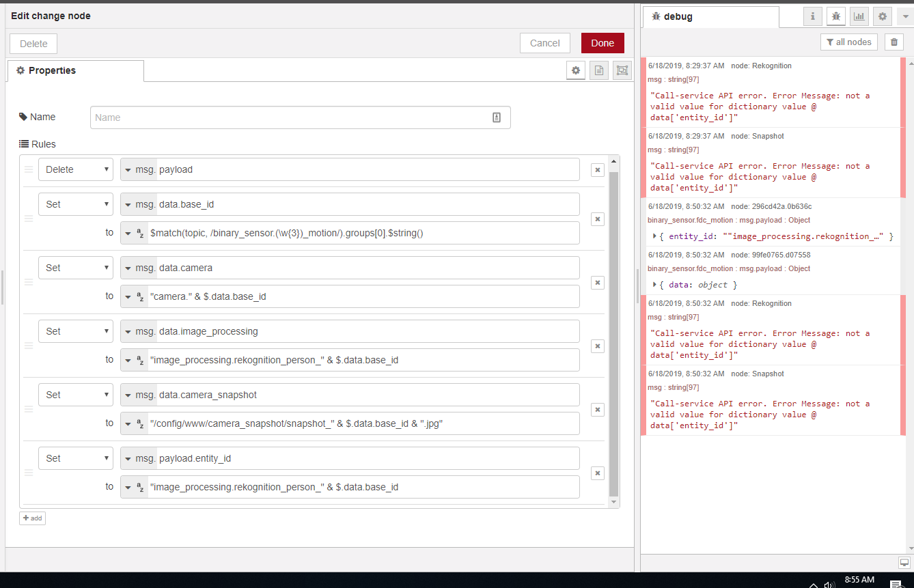Click the 8:55 AM taskbar clock

[x=859, y=580]
